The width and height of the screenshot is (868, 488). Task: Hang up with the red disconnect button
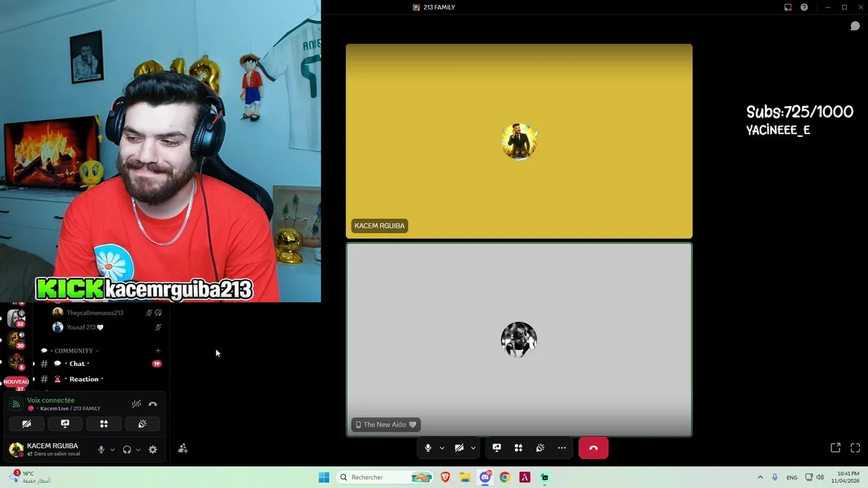(x=593, y=448)
